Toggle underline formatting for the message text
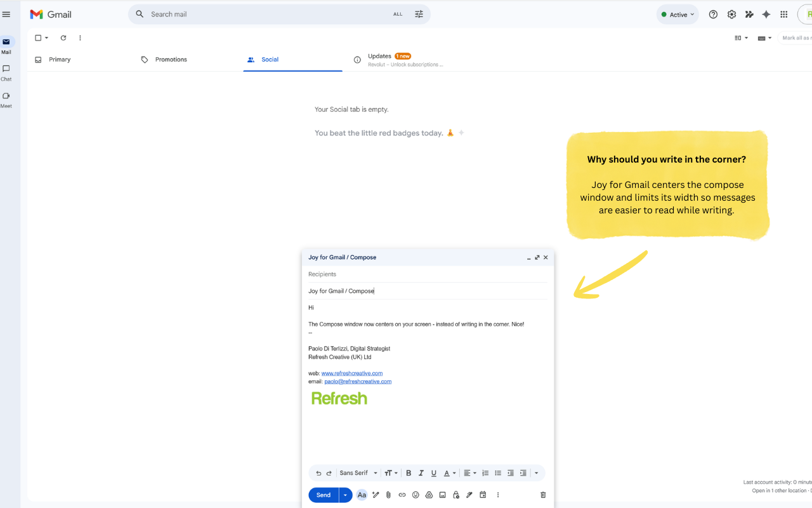This screenshot has height=508, width=812. tap(434, 472)
